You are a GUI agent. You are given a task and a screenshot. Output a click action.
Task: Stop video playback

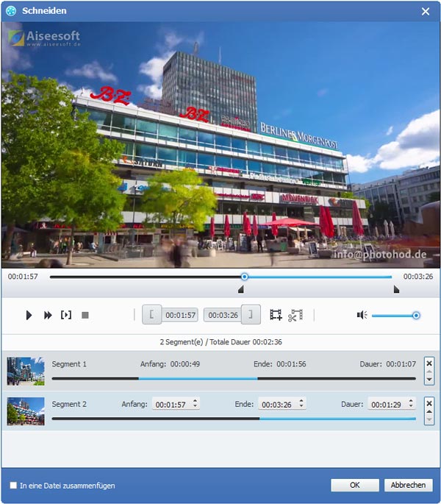tap(85, 315)
